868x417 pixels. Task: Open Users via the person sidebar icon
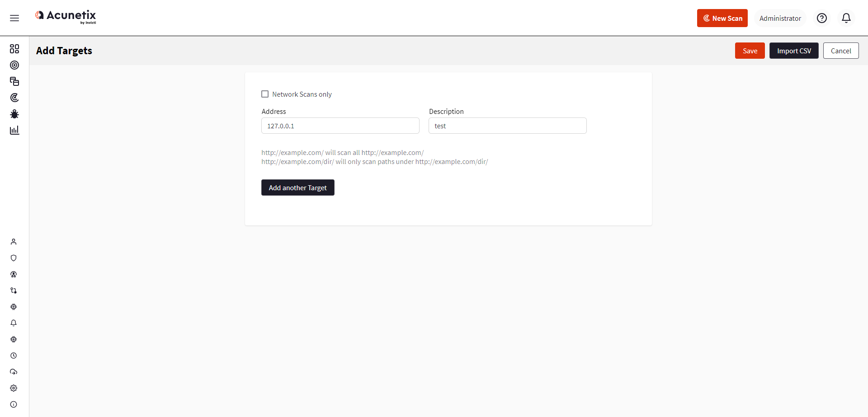[x=14, y=242]
